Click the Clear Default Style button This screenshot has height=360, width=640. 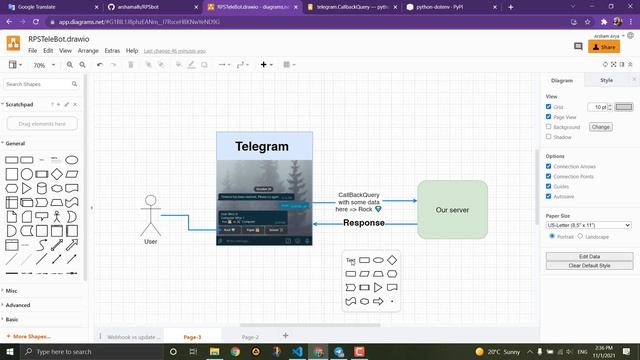(589, 265)
